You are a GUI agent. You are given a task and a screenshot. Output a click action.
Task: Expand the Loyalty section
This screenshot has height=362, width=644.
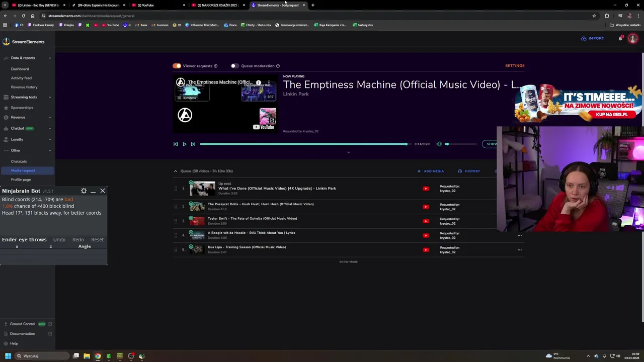pyautogui.click(x=50, y=139)
